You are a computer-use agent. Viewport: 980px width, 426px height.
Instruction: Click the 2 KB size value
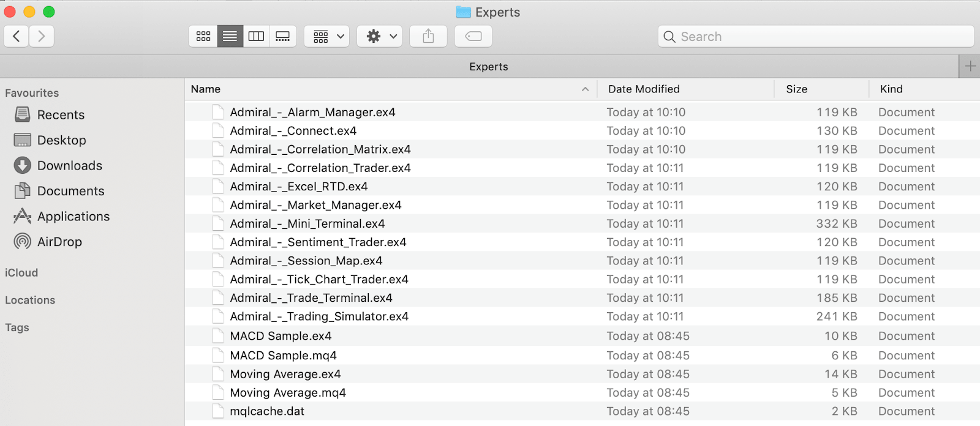(x=845, y=411)
